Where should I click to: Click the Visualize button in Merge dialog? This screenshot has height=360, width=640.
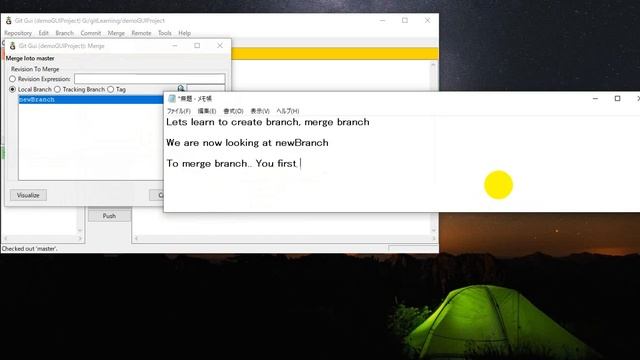[28, 195]
